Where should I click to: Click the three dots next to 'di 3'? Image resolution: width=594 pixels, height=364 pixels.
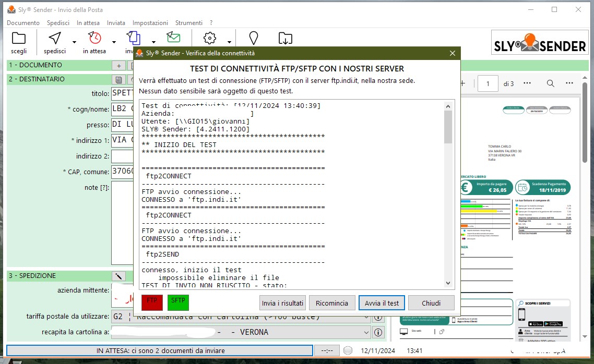[x=527, y=83]
